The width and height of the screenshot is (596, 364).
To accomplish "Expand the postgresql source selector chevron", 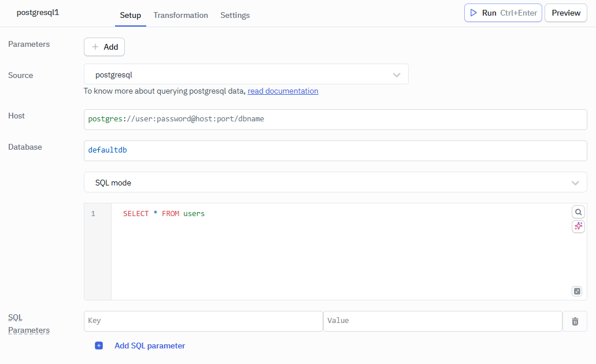I will click(x=397, y=74).
